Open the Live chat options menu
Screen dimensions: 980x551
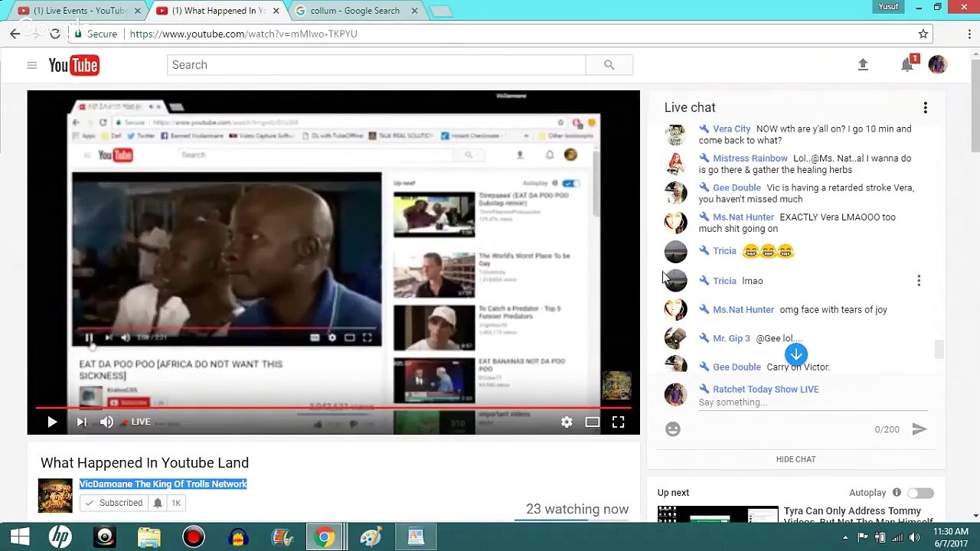click(925, 108)
